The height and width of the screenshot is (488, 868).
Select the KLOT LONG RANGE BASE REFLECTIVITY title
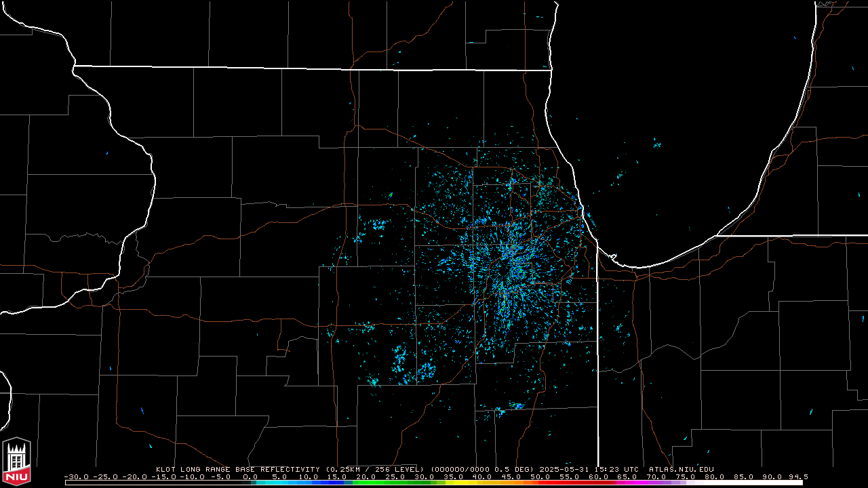tap(238, 469)
